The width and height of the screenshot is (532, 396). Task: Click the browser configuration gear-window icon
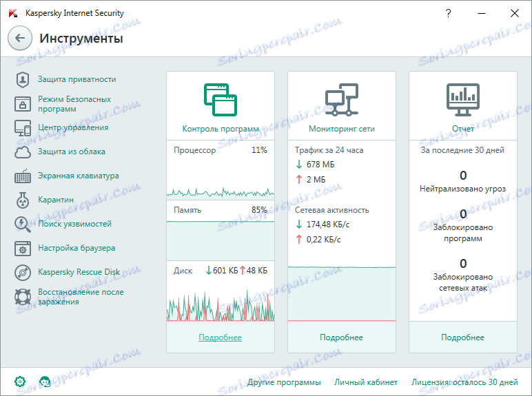[23, 248]
